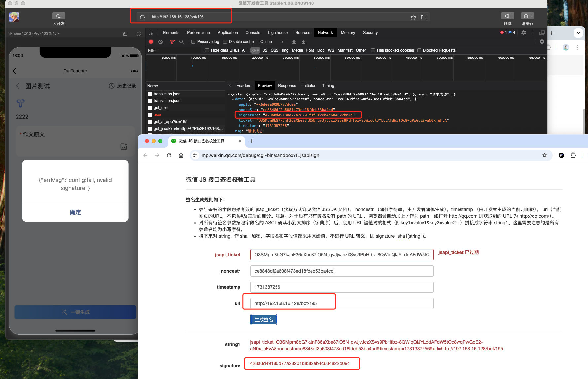Open 历史记录 history in the simulator

pyautogui.click(x=123, y=86)
